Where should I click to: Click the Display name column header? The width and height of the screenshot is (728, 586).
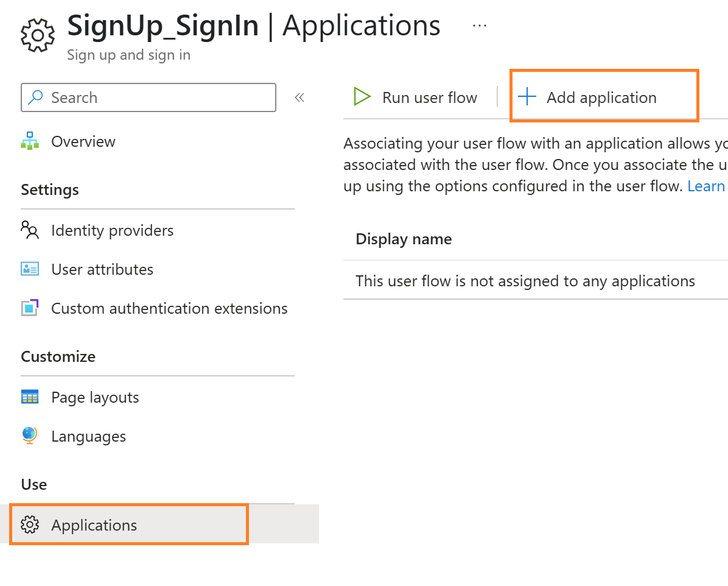(404, 239)
